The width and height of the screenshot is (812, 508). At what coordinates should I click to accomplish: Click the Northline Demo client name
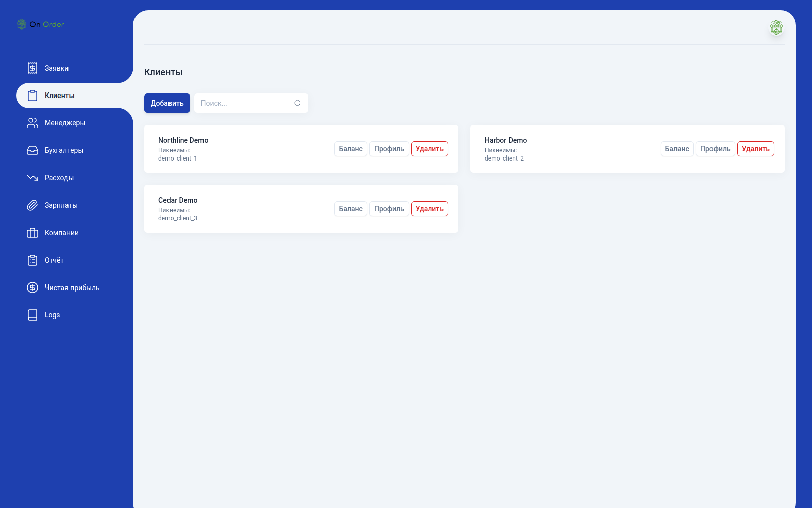tap(183, 140)
